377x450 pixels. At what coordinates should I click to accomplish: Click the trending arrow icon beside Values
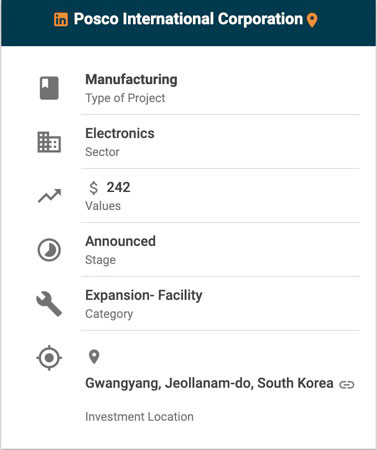pos(49,196)
